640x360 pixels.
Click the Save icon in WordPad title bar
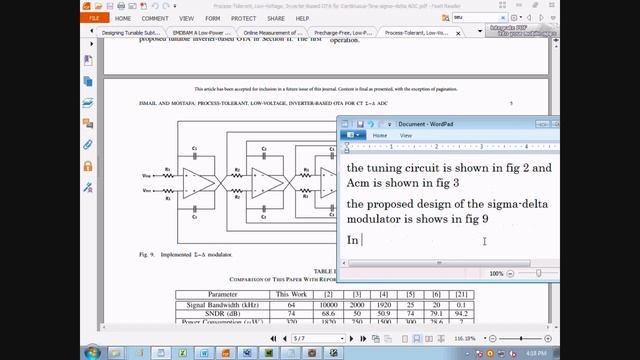tap(360, 124)
